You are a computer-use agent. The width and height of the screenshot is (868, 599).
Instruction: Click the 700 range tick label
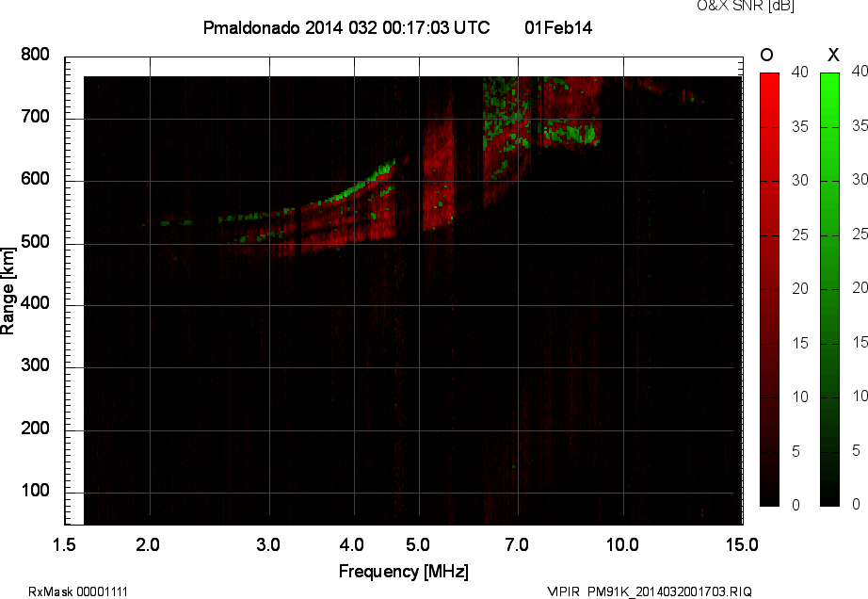(35, 117)
